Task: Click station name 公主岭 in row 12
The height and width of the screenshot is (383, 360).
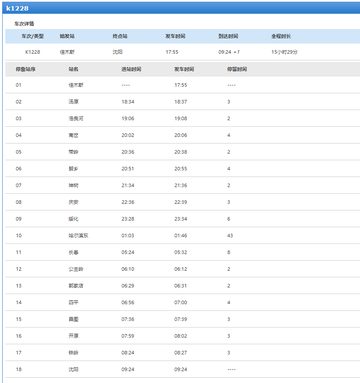Action: click(76, 269)
